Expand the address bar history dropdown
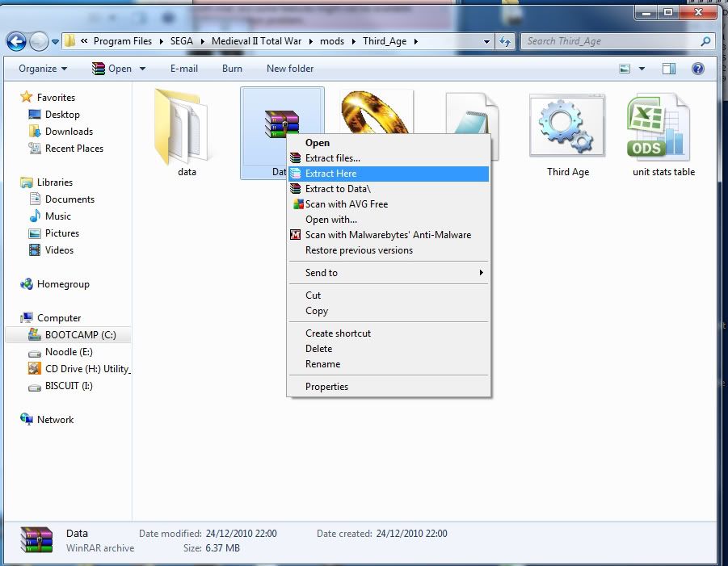728x566 pixels. pyautogui.click(x=486, y=41)
